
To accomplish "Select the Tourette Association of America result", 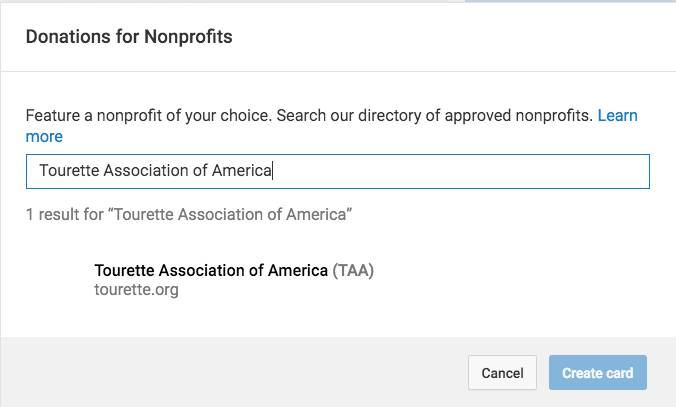I will [x=211, y=270].
